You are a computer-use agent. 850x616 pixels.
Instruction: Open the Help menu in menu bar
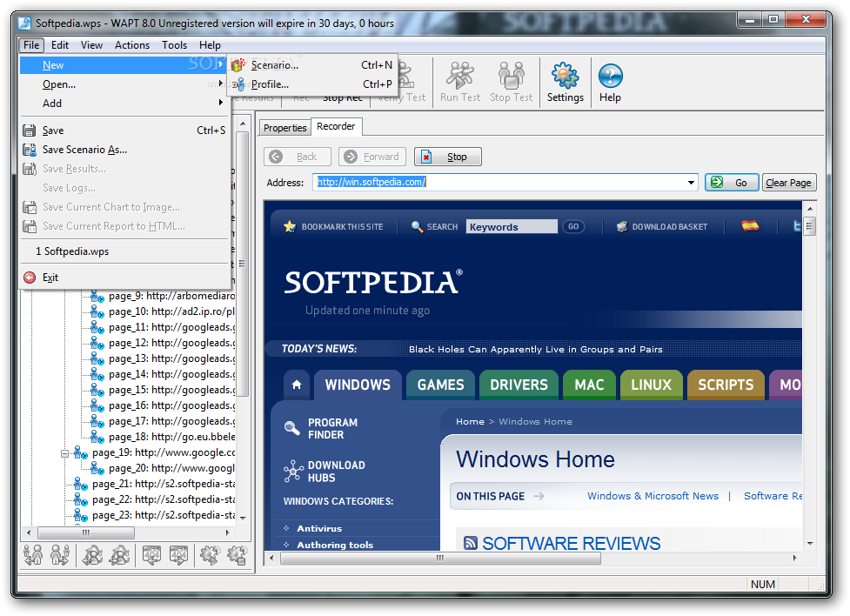pyautogui.click(x=210, y=45)
